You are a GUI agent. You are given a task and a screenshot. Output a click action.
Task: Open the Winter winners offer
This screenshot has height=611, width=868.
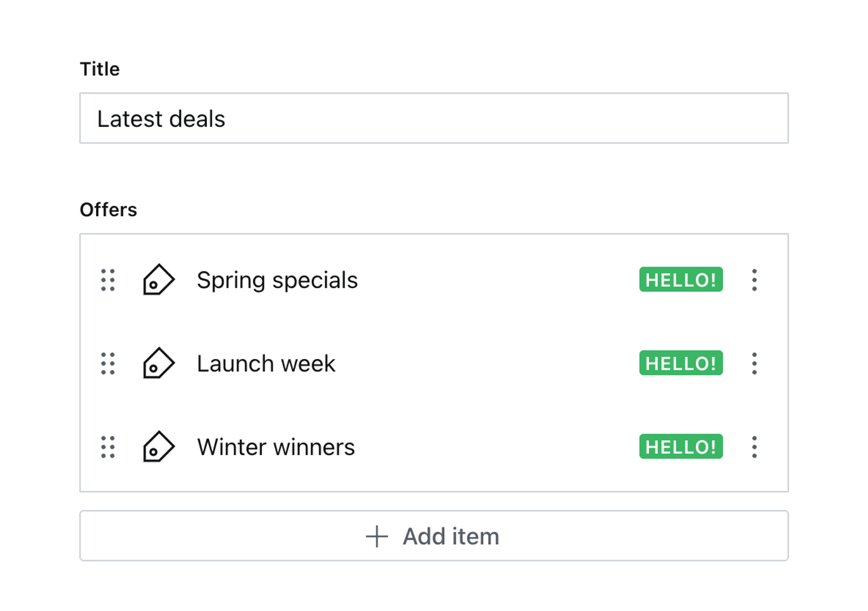tap(276, 447)
